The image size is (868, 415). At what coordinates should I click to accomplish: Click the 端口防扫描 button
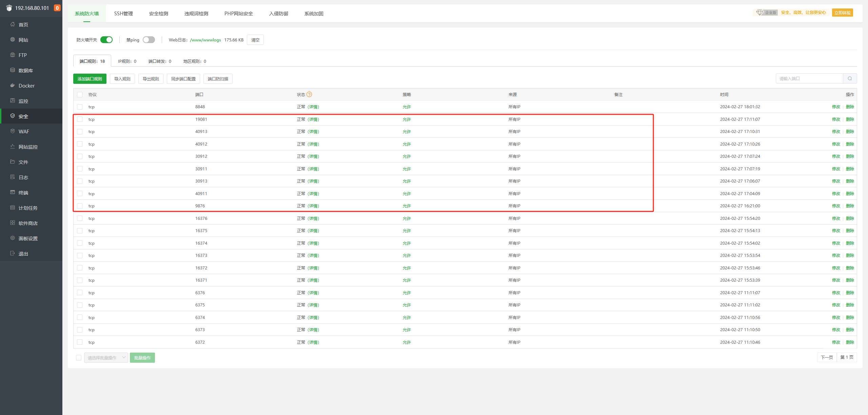click(218, 79)
